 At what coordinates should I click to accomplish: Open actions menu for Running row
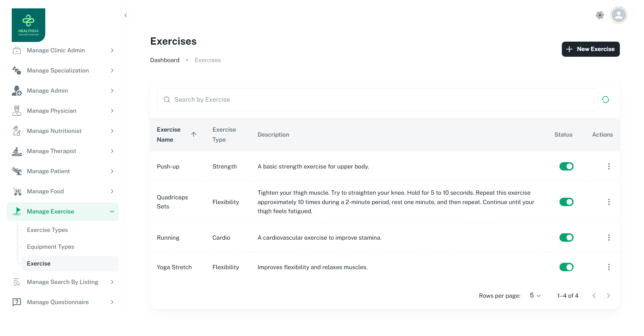pos(609,238)
